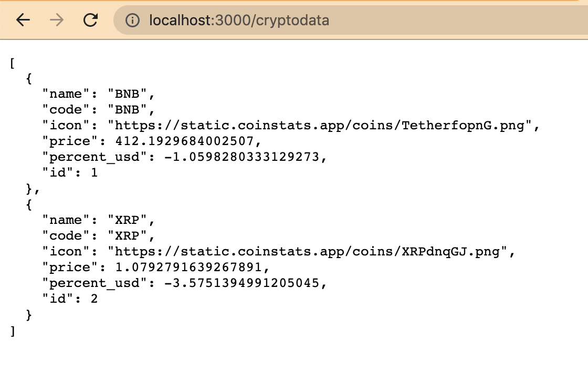Click the "name": "XRP" line
The width and height of the screenshot is (588, 370).
click(x=98, y=220)
